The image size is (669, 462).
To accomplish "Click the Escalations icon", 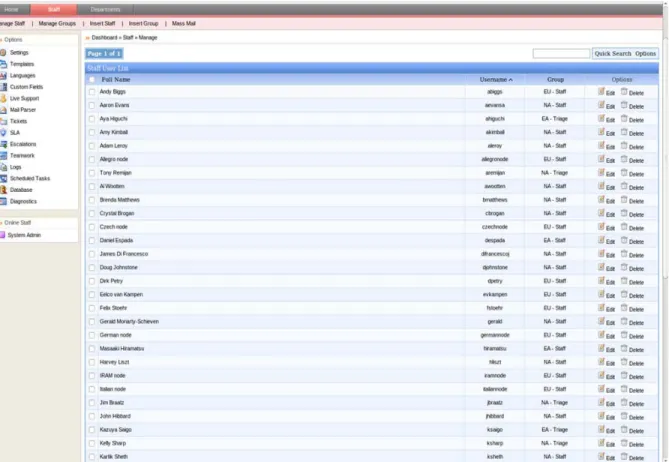I will pos(3,144).
